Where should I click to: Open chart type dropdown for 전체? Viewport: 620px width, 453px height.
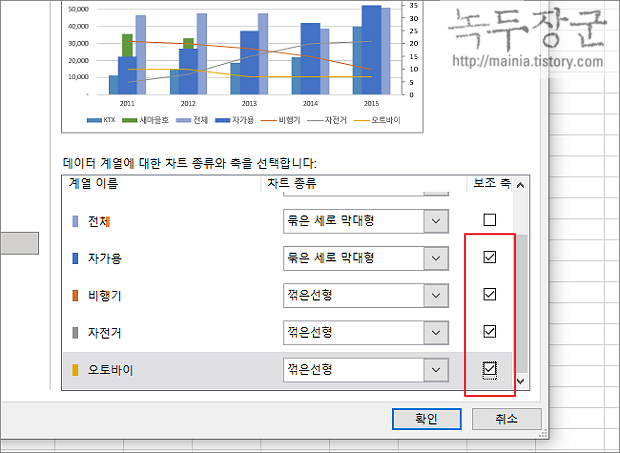coord(436,221)
